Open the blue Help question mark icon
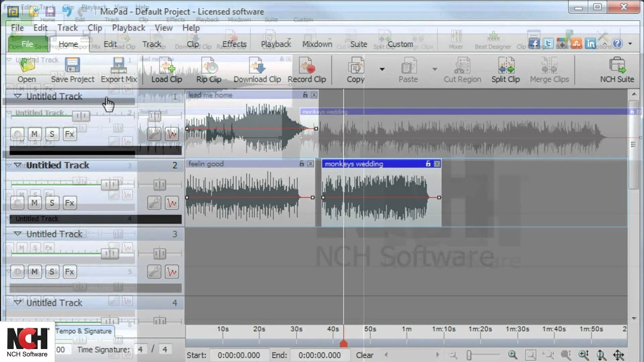 click(x=617, y=44)
